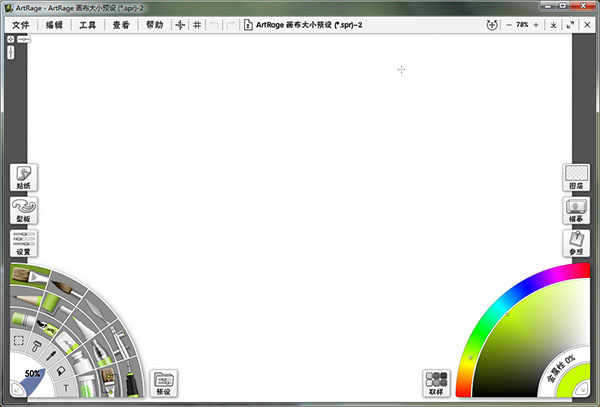The height and width of the screenshot is (407, 600).
Task: Open the 取样 color samples panel
Action: [436, 383]
